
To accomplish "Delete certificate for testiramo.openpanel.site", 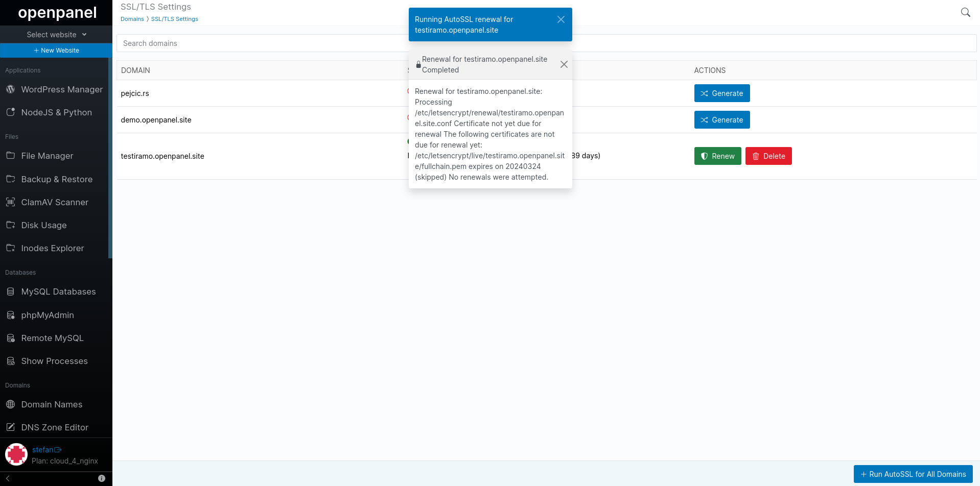I will (768, 156).
